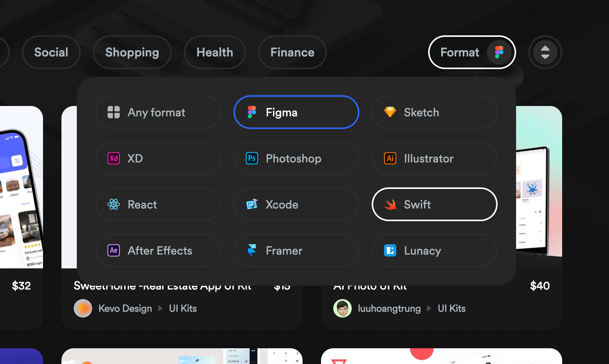Click the Xcode icon
Image resolution: width=609 pixels, height=364 pixels.
click(x=252, y=204)
